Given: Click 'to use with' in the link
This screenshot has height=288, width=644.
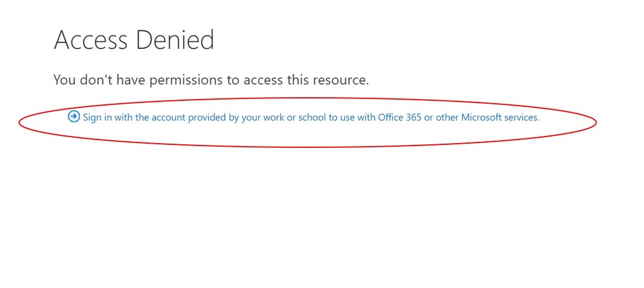Looking at the screenshot, I should click(352, 117).
